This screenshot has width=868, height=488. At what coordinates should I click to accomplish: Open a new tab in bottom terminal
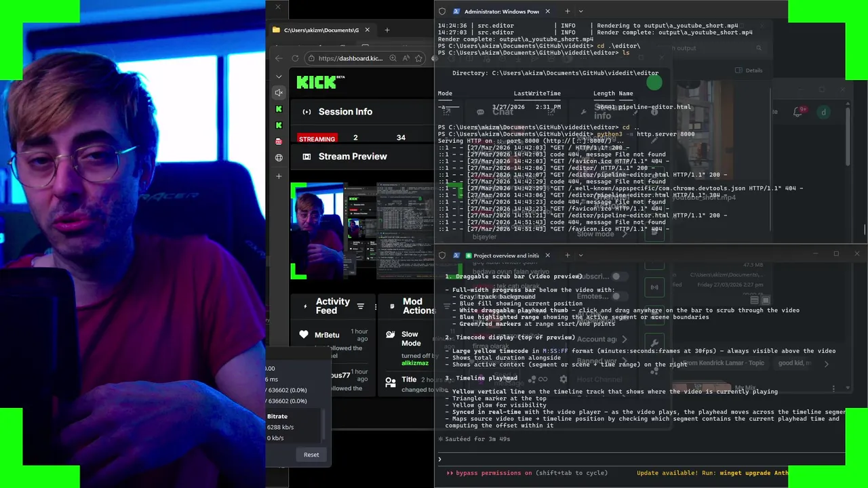coord(567,256)
